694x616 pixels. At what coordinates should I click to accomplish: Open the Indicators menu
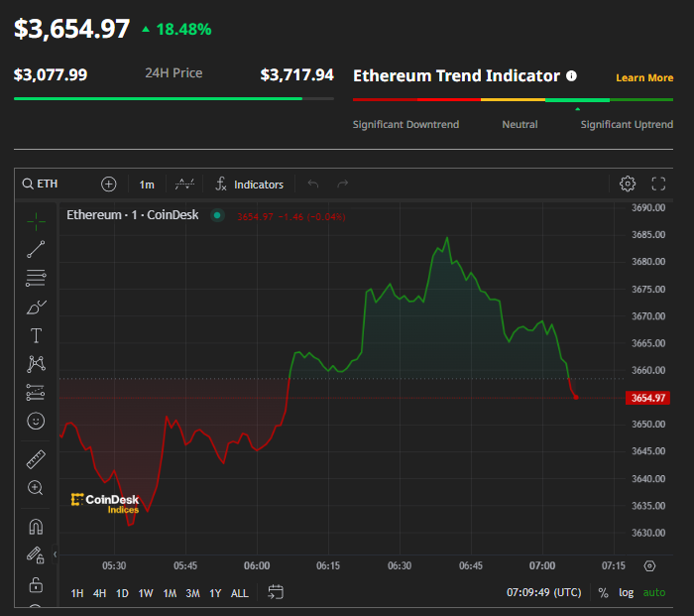point(249,185)
